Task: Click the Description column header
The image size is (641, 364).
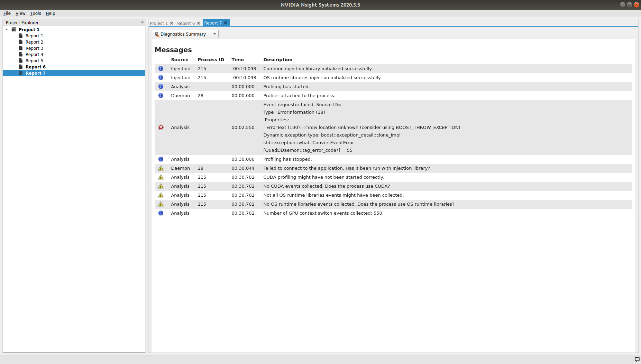Action: (x=278, y=60)
